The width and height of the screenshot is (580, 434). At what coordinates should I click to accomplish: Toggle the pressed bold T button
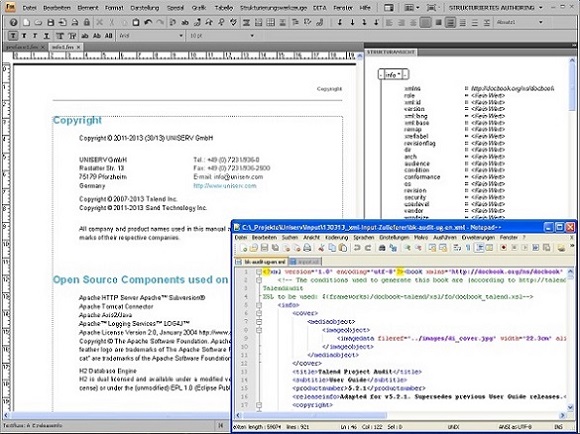pos(13,36)
